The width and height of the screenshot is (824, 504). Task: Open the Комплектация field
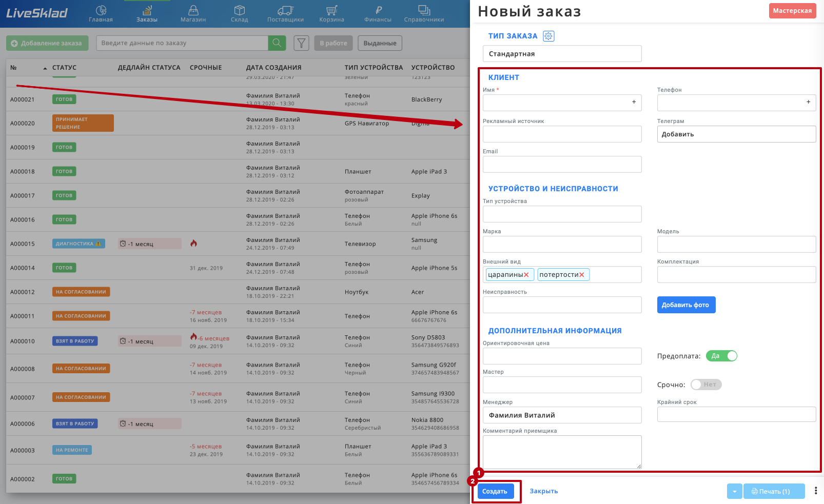point(736,275)
